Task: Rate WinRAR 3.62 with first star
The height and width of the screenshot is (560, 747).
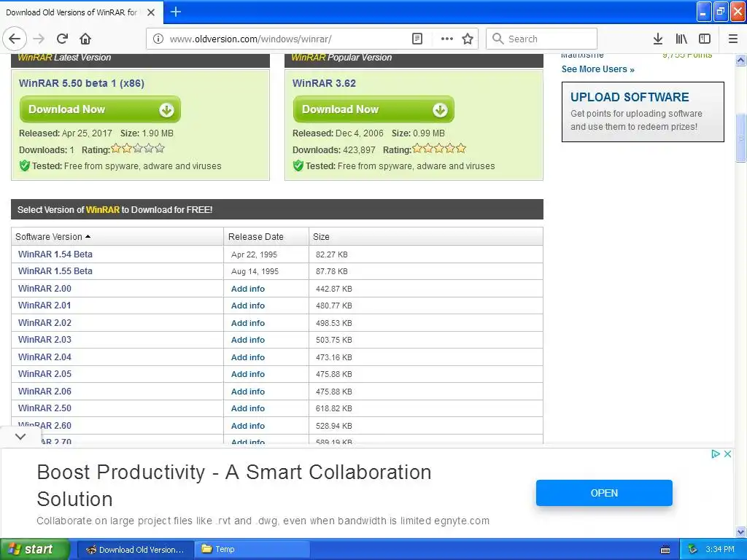Action: [x=417, y=149]
